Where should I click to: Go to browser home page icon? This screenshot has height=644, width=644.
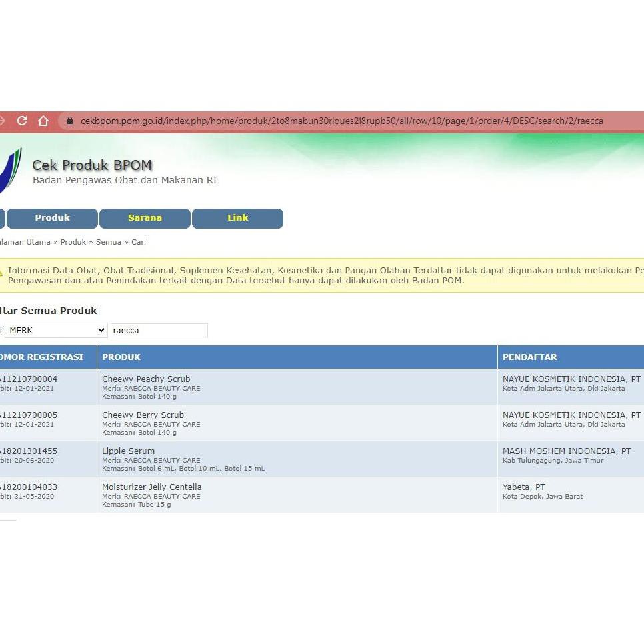(x=43, y=121)
